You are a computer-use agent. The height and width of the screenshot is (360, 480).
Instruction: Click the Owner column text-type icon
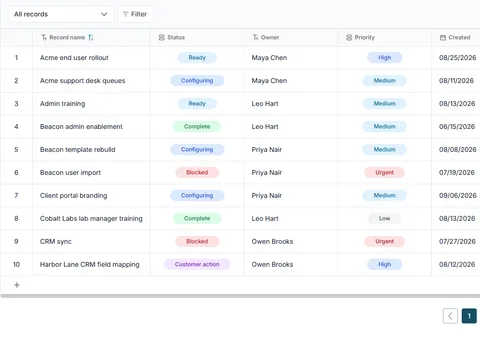click(x=255, y=37)
